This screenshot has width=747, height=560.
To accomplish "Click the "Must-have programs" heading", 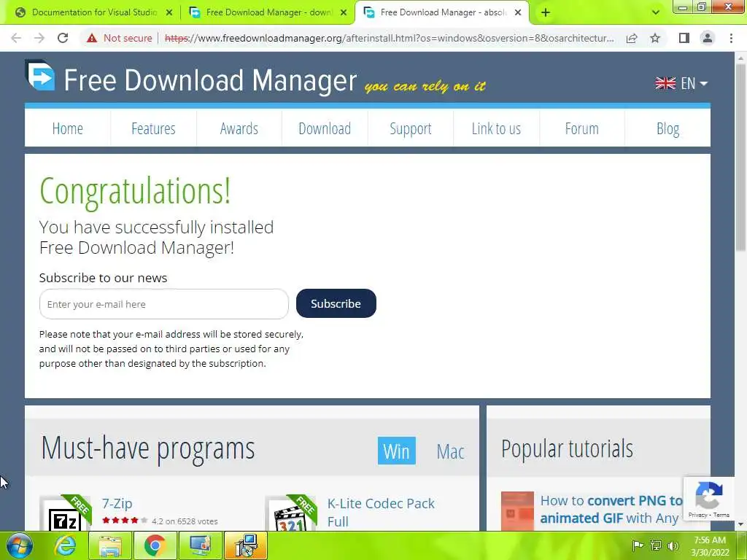I will (x=148, y=448).
